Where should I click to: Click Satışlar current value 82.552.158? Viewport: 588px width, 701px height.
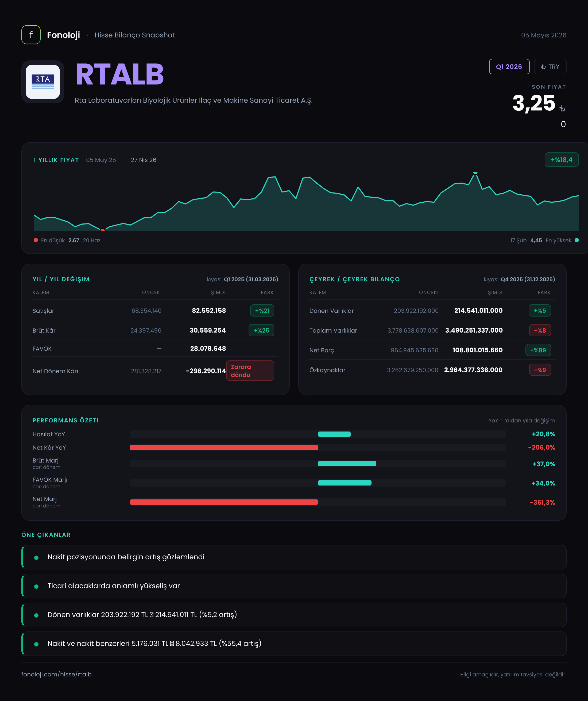[209, 310]
